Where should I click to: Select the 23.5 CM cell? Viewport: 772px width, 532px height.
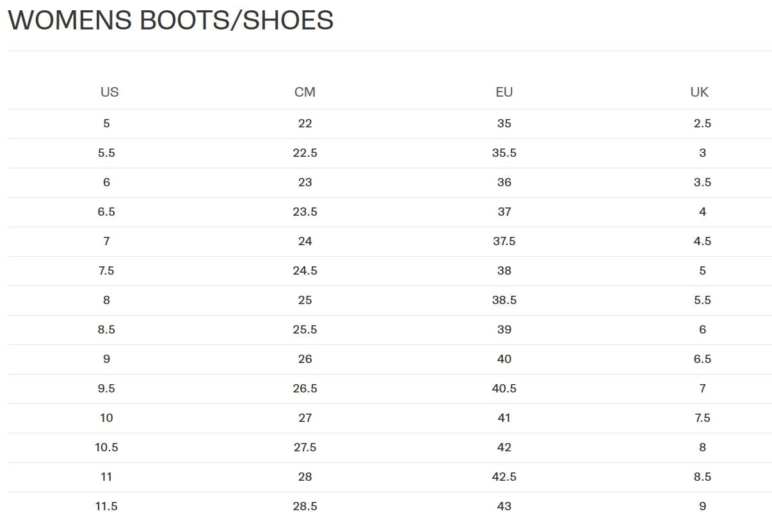[305, 212]
